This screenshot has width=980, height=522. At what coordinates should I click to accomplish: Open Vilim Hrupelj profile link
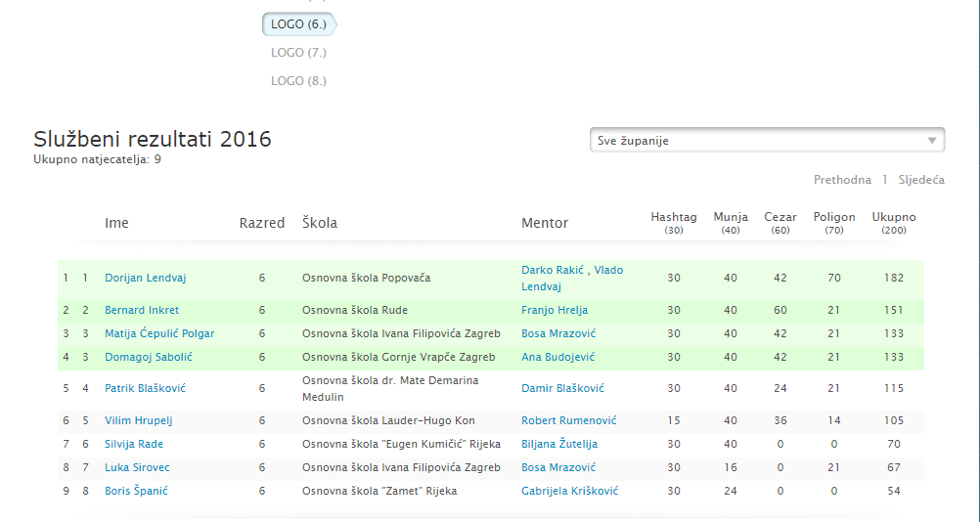138,420
